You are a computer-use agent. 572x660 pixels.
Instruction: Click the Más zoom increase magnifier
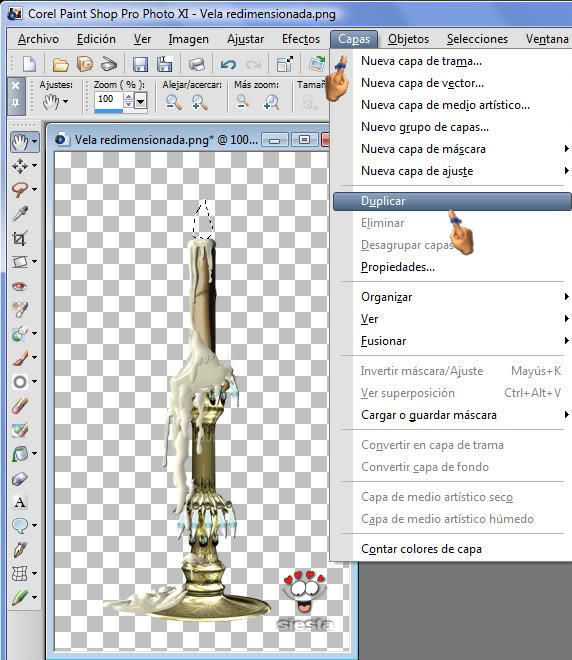pyautogui.click(x=271, y=102)
